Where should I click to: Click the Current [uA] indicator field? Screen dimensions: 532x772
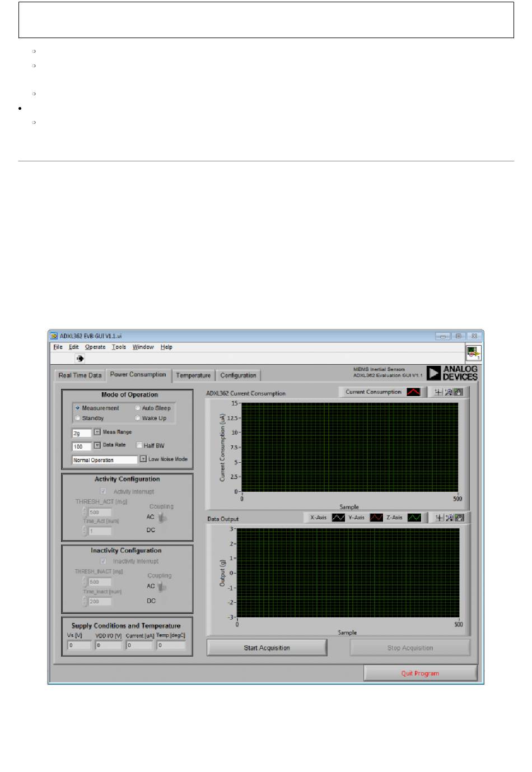point(139,645)
